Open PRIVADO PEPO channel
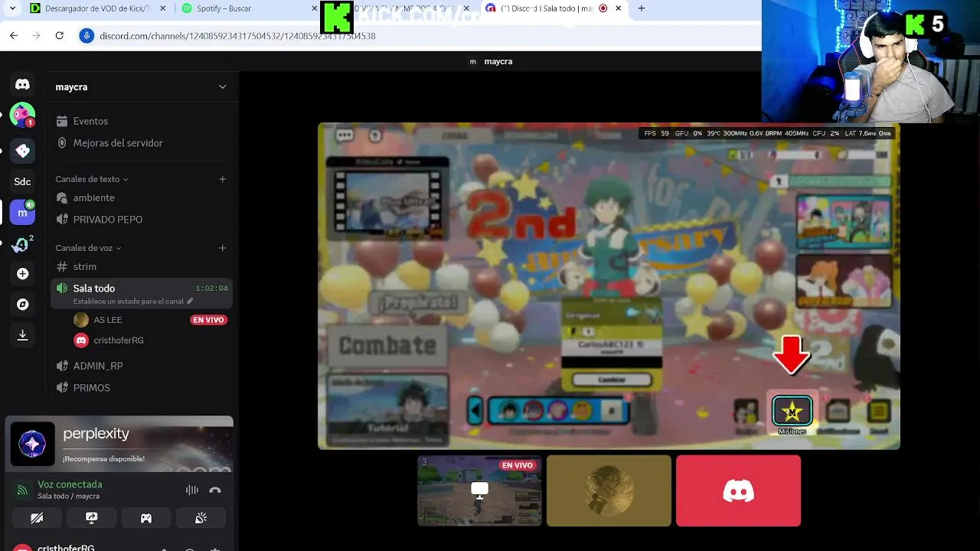This screenshot has width=980, height=551. (x=142, y=220)
